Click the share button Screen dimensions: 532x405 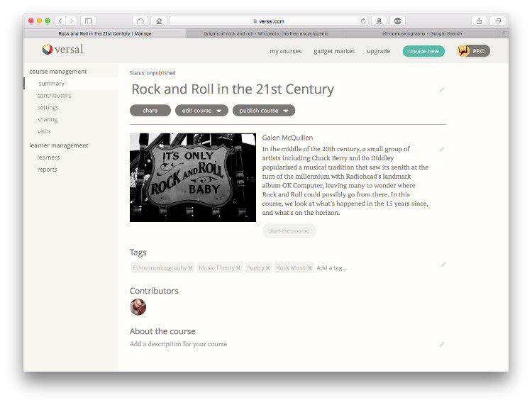pos(150,110)
